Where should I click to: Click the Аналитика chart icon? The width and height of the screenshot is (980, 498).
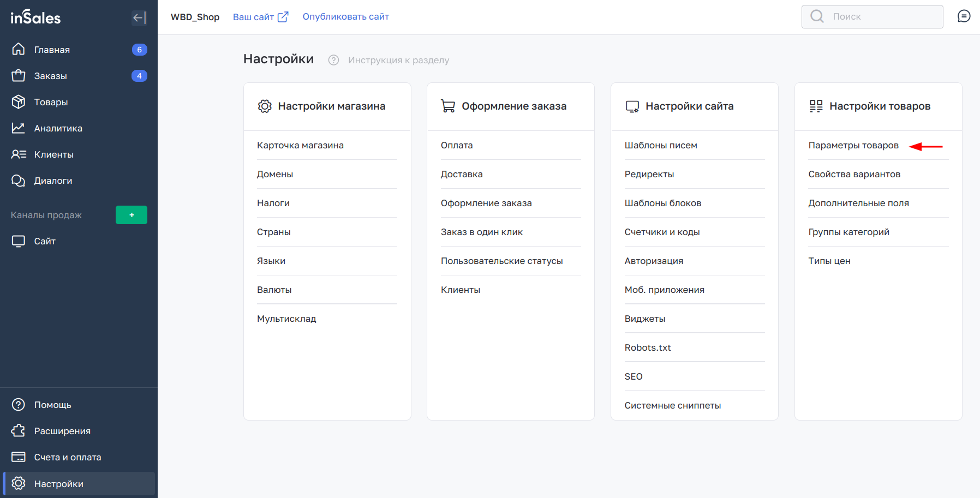[x=19, y=128]
